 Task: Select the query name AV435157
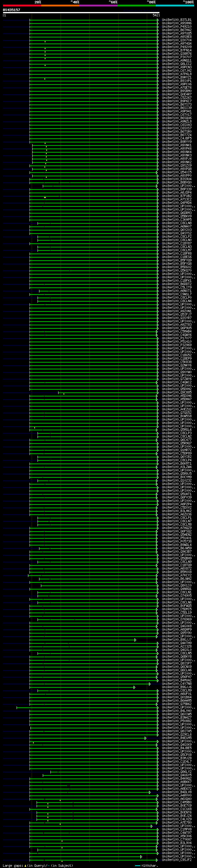[x=11, y=10]
